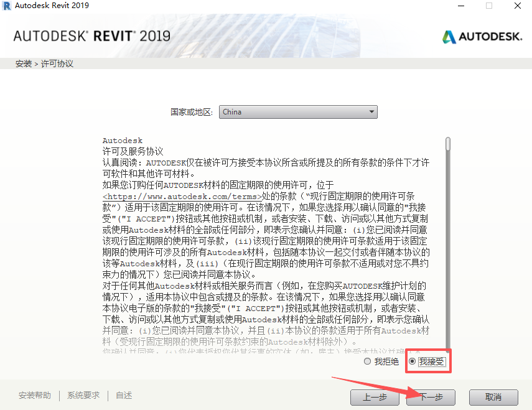532x410 pixels.
Task: Click the Revit icon in the title bar
Action: point(7,6)
